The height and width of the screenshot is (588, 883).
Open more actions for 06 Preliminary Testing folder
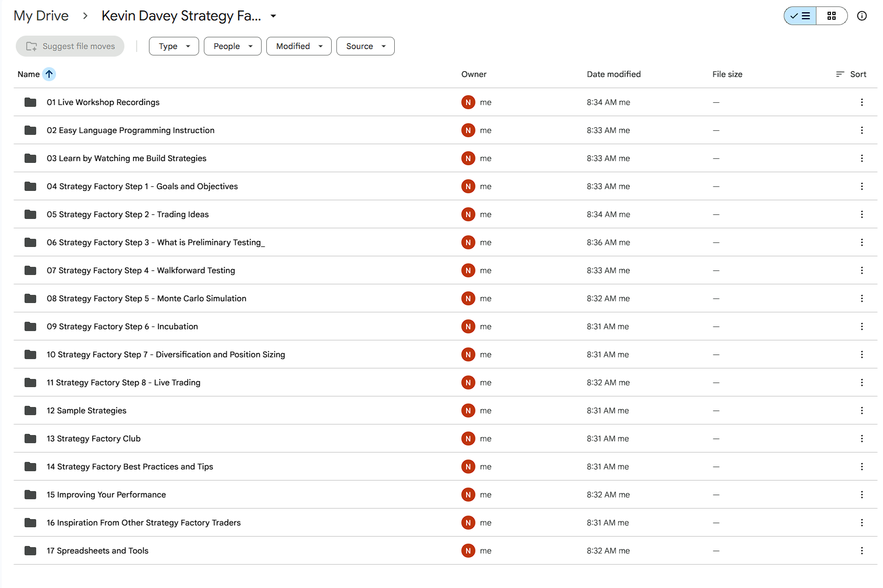861,242
